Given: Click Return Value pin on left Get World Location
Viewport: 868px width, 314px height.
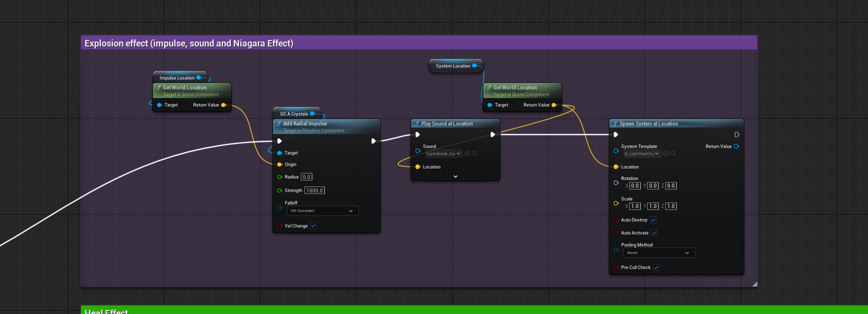Looking at the screenshot, I should [224, 105].
